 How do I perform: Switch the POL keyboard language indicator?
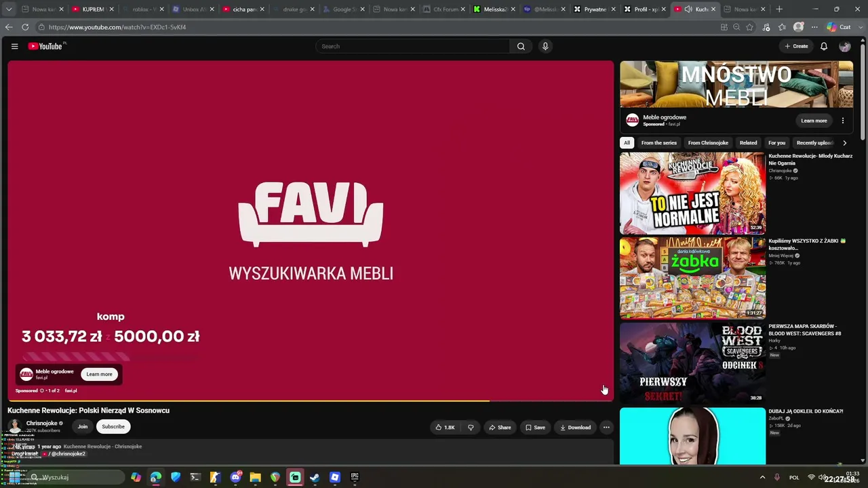pyautogui.click(x=794, y=477)
